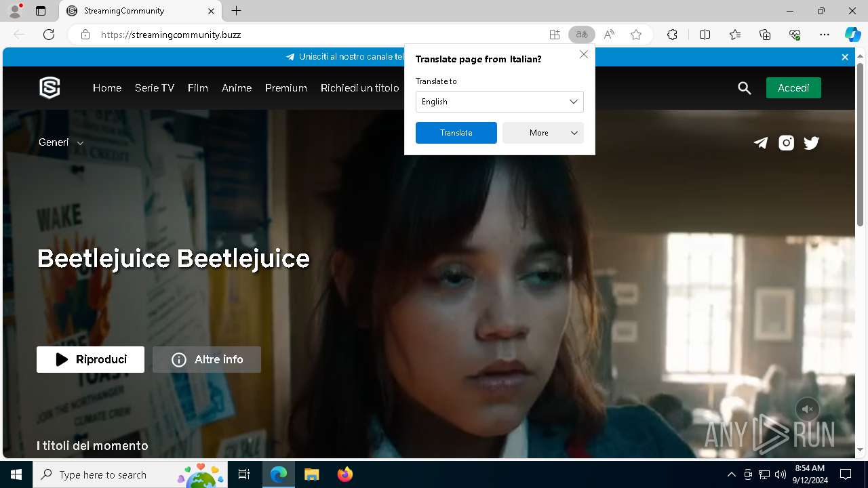Screen dimensions: 868x488
Task: Toggle Split screen icon
Action: coord(705,35)
